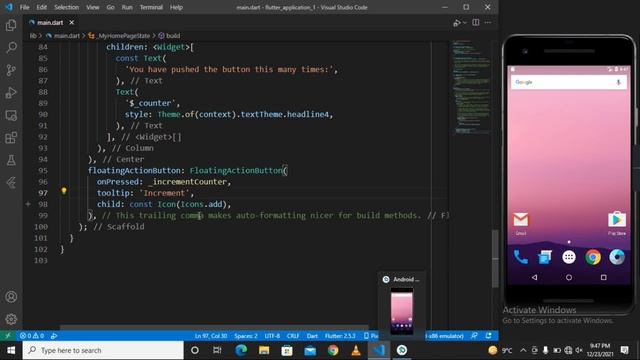Click the Google search bar on emulator
Screen dimensions: 640x360
569,82
